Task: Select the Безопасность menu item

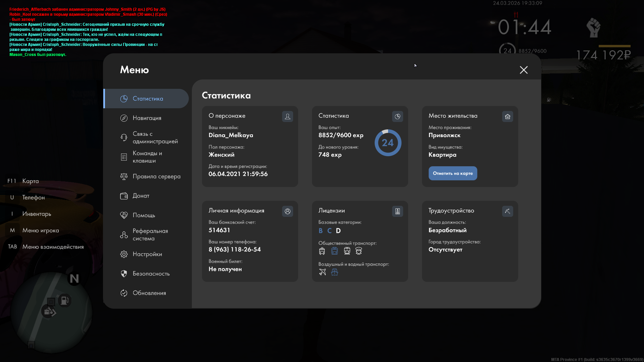Action: pyautogui.click(x=151, y=274)
